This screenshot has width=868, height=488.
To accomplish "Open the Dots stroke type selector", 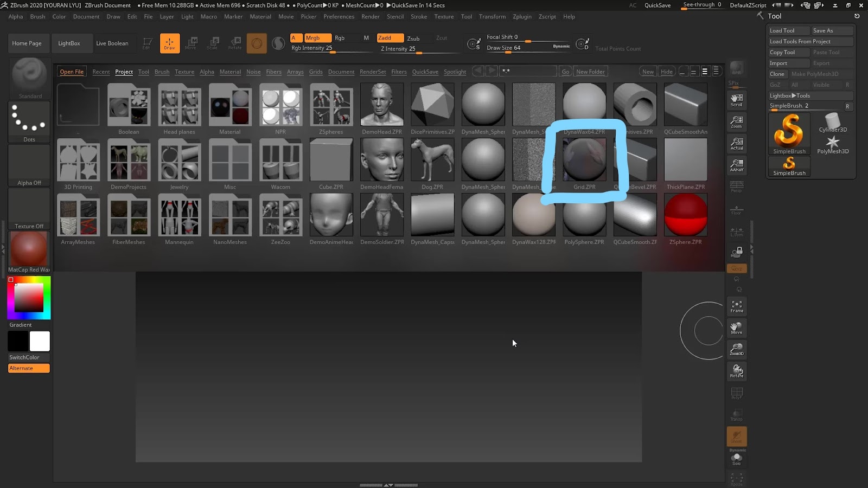I will tap(29, 123).
